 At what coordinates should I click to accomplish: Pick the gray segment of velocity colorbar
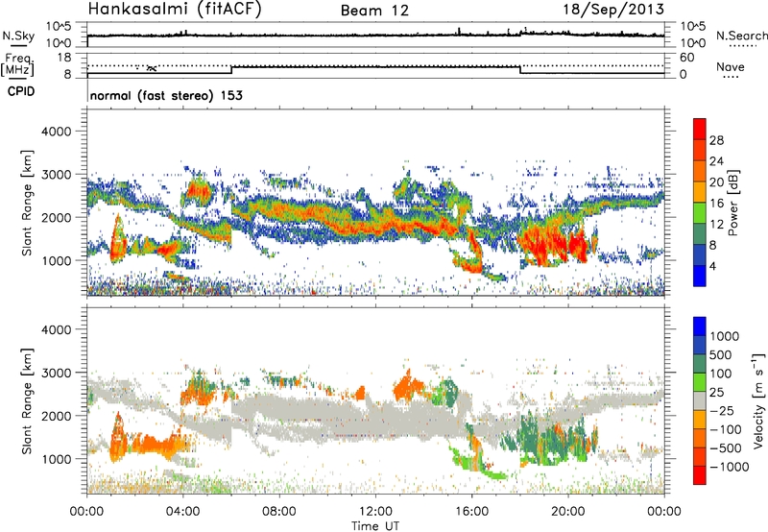tap(700, 401)
